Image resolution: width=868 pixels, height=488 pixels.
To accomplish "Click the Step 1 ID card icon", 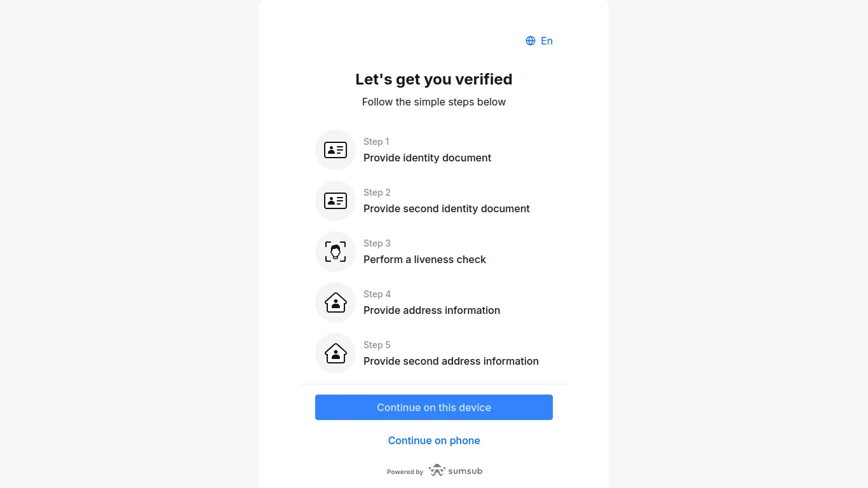I will [336, 150].
